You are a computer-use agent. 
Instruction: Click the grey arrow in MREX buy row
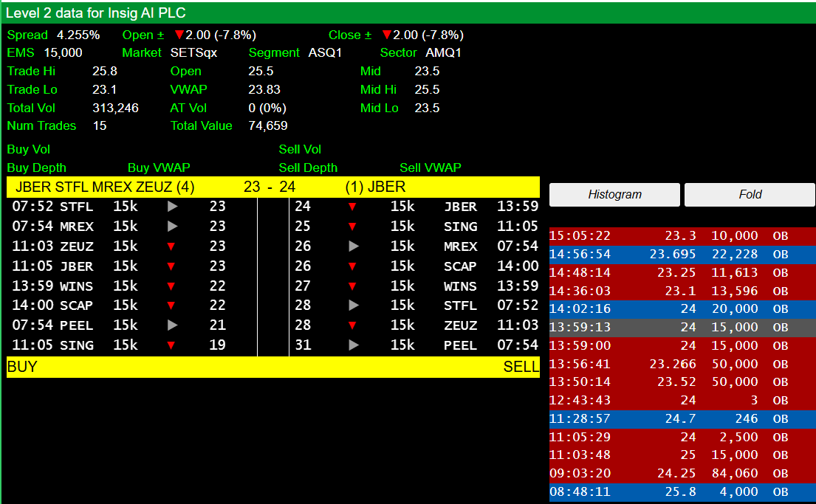pos(173,227)
